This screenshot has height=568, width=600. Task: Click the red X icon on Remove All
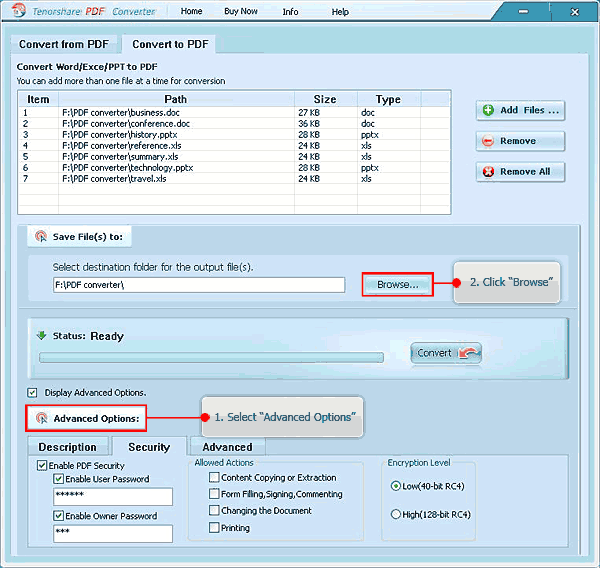pos(488,172)
